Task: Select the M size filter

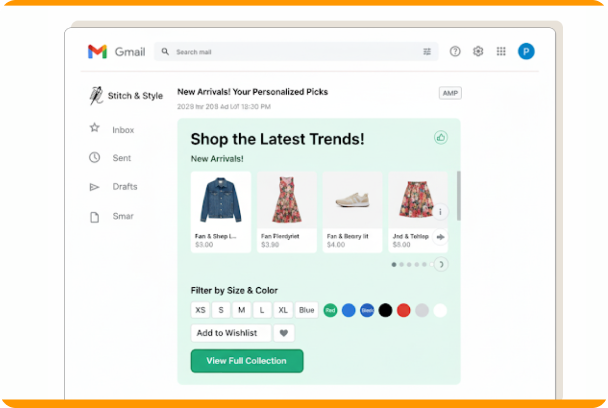Action: (242, 310)
